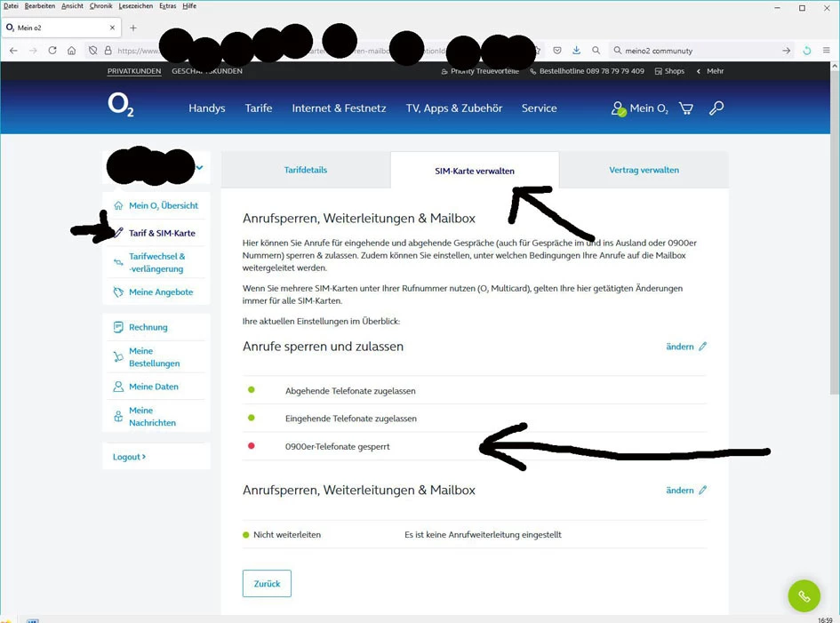Open the Bearbeiten menu
Screen dimensions: 840x623
click(x=40, y=6)
